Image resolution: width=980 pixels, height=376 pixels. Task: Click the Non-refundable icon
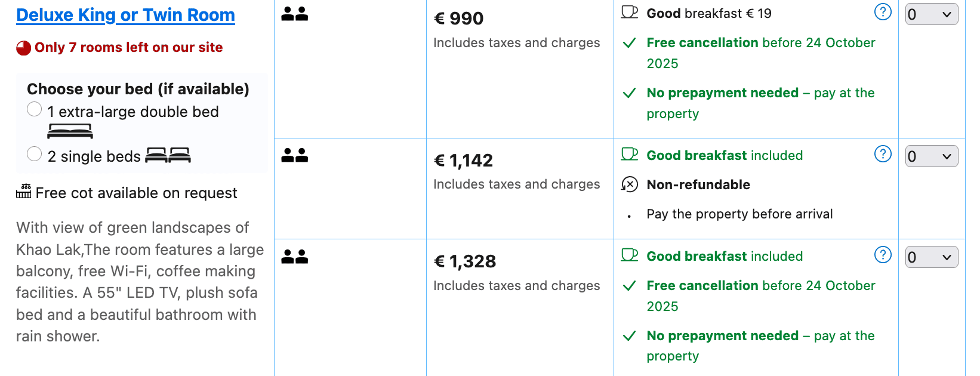(x=630, y=184)
